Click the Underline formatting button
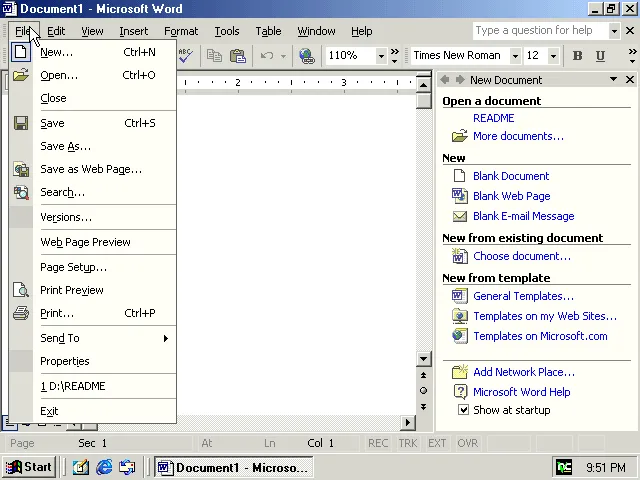Viewport: 640px width, 480px height. click(600, 56)
